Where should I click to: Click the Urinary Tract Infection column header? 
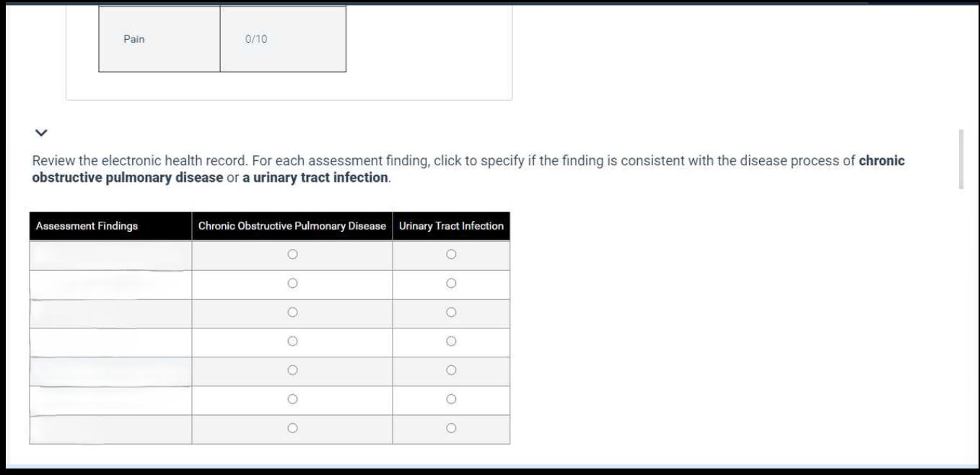(x=451, y=226)
